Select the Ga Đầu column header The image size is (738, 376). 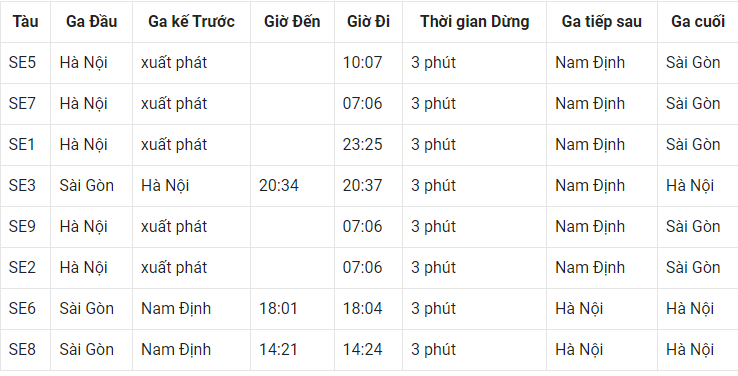(91, 22)
